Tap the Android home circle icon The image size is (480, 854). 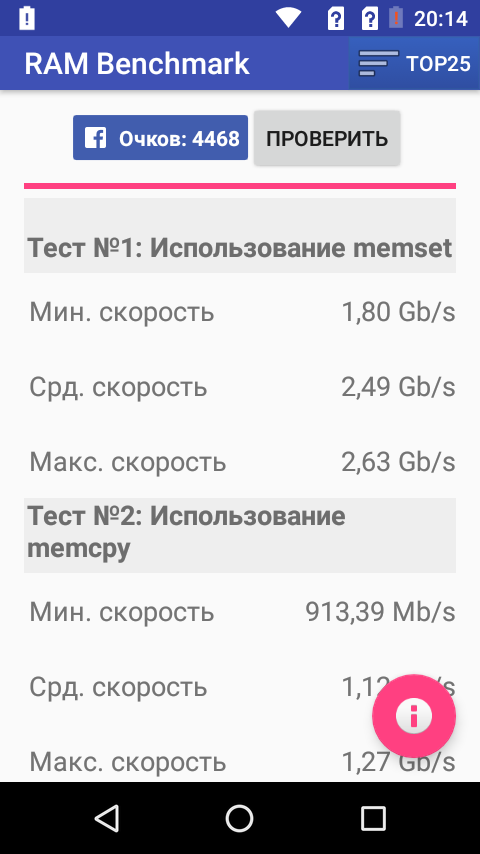[240, 818]
